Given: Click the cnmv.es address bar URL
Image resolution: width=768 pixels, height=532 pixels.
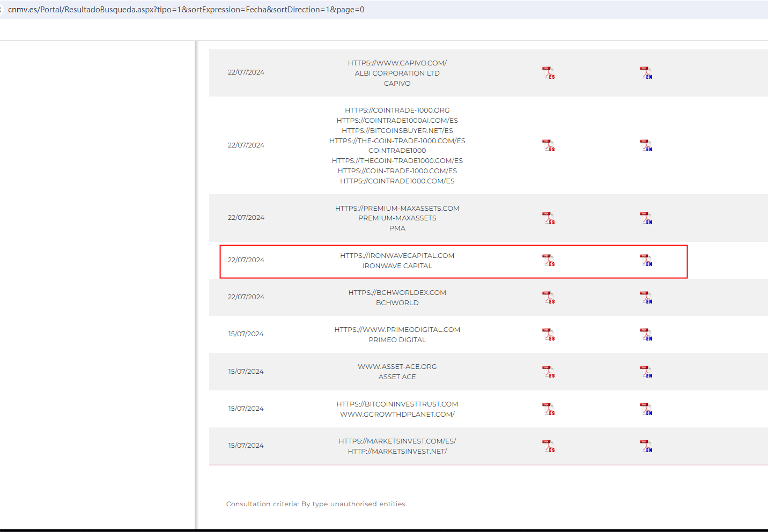Looking at the screenshot, I should tap(186, 10).
